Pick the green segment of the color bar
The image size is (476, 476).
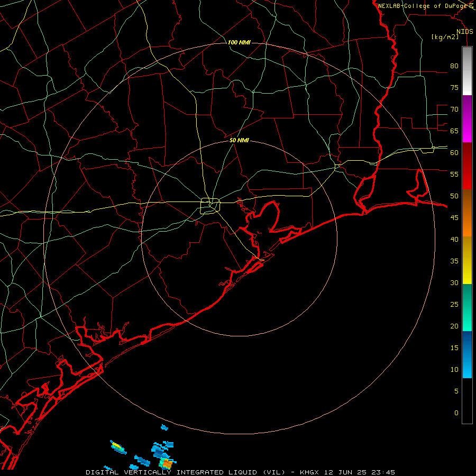tap(467, 307)
